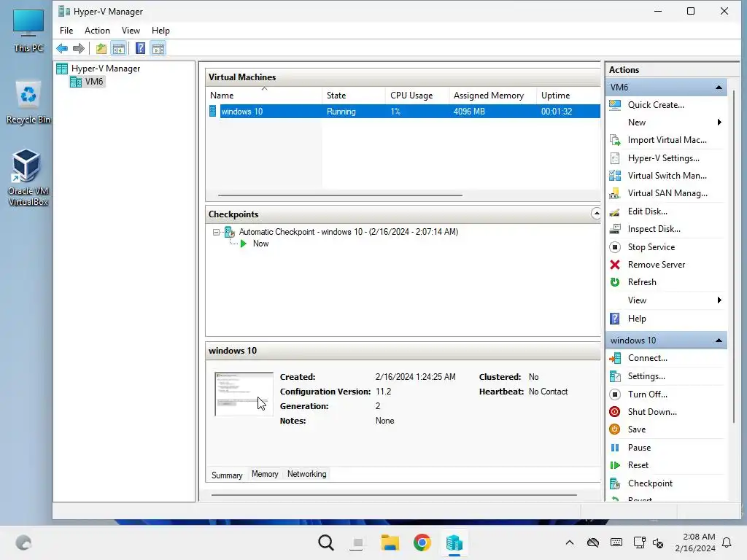Collapse the VM6 actions section

(x=719, y=87)
